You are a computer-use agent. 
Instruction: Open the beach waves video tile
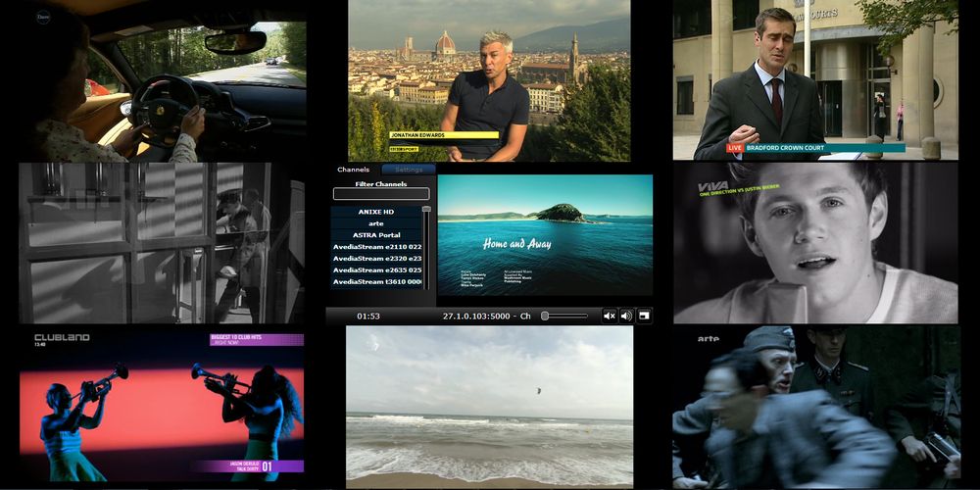(x=489, y=407)
